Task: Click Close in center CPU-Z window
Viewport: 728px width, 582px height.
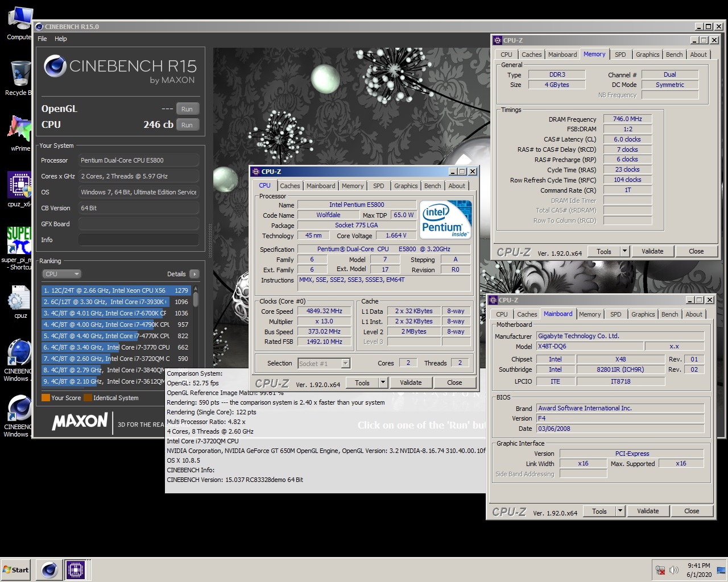Action: click(x=454, y=383)
